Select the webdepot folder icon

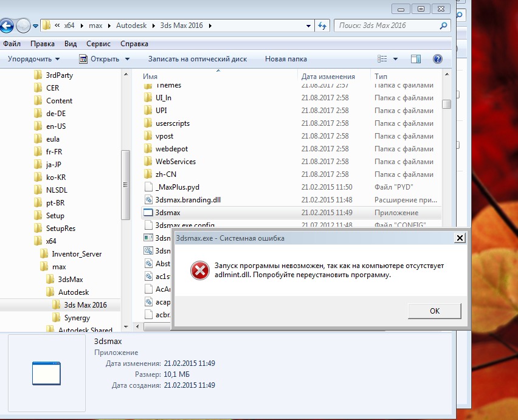[x=148, y=148]
